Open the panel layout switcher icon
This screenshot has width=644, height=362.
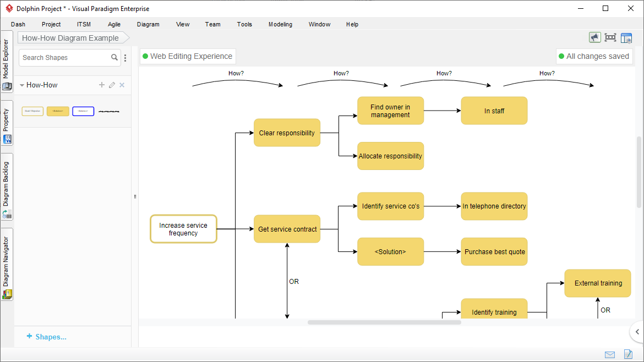[x=626, y=38]
